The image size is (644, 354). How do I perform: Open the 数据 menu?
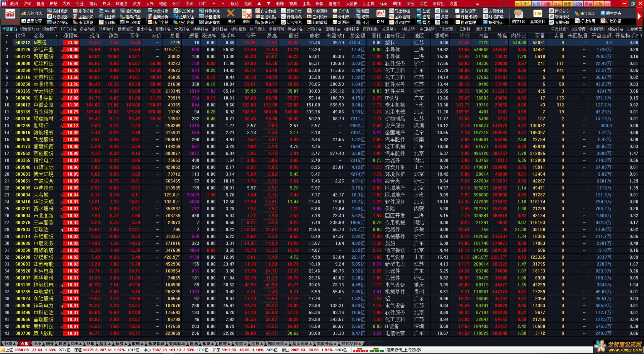click(14, 4)
